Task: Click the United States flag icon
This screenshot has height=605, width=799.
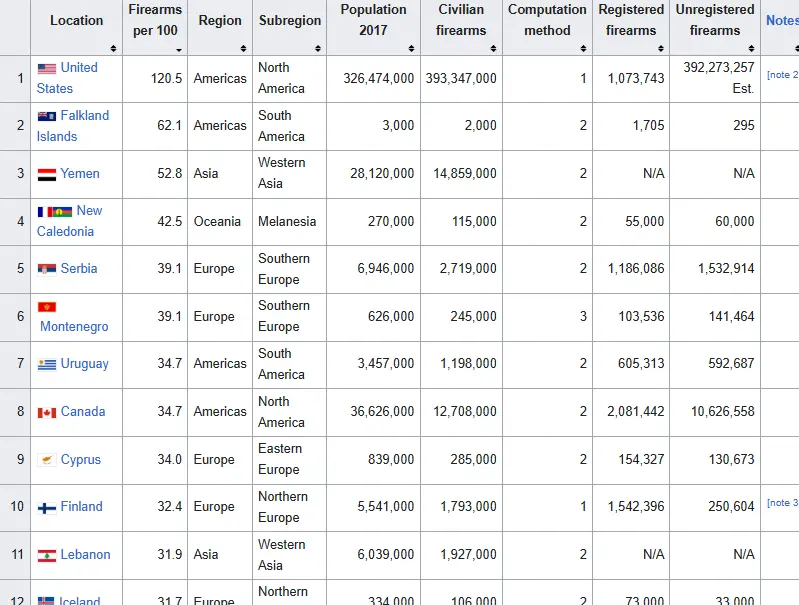Action: point(47,68)
